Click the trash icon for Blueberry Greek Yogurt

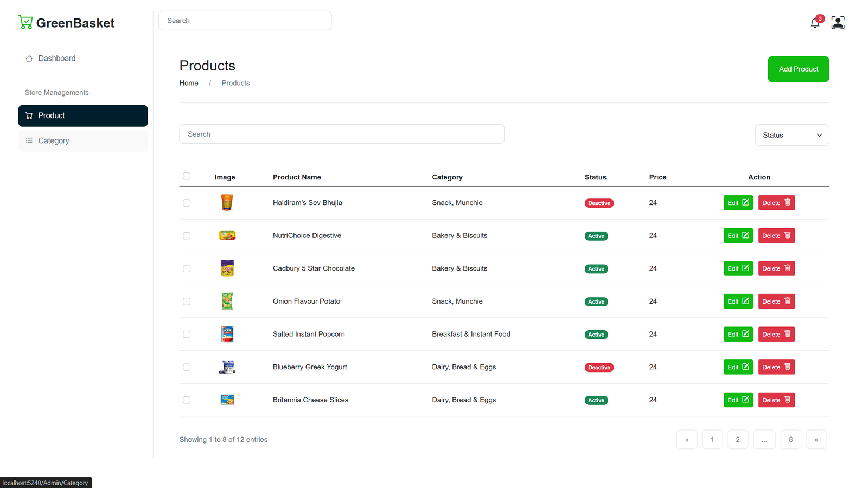(788, 367)
